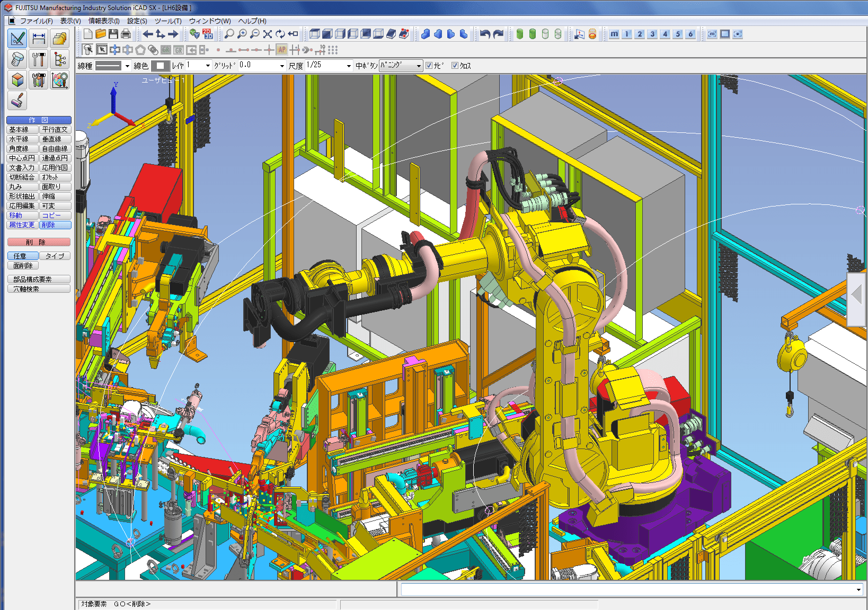The height and width of the screenshot is (610, 868).
Task: Click the 移動 button
Action: (x=23, y=216)
